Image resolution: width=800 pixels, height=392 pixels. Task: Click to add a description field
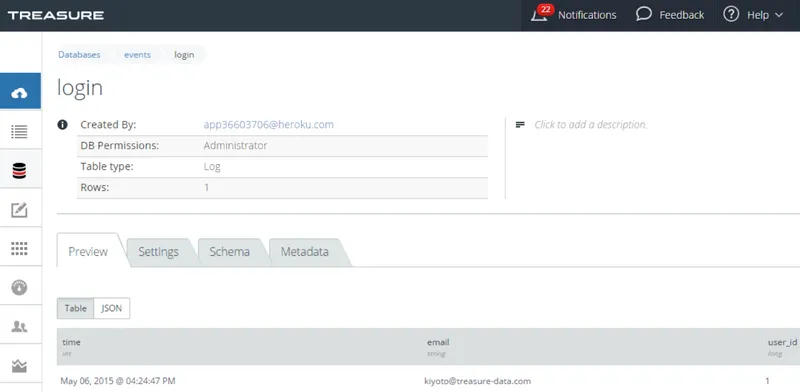591,125
